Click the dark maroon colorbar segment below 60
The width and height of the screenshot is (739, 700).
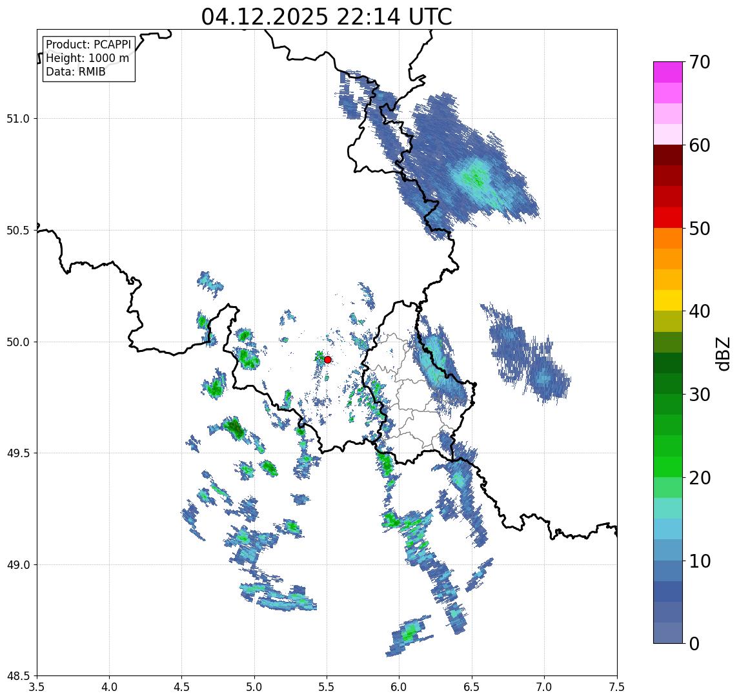point(668,155)
